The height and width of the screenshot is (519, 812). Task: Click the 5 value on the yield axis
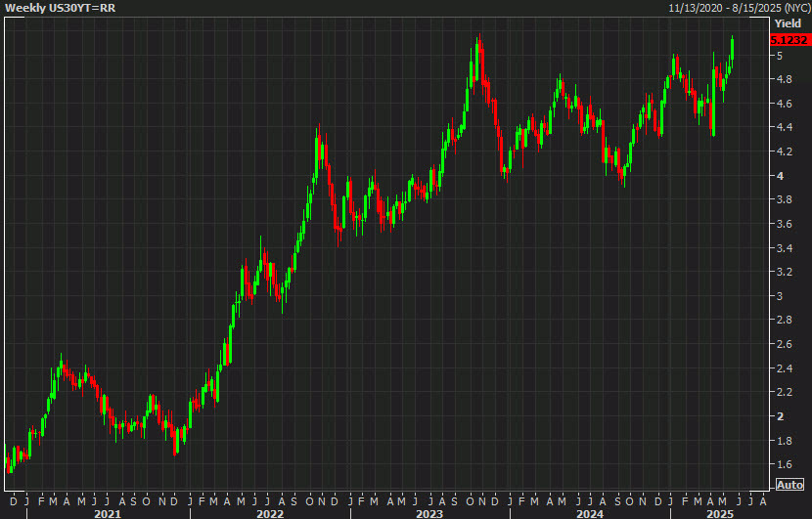point(780,56)
